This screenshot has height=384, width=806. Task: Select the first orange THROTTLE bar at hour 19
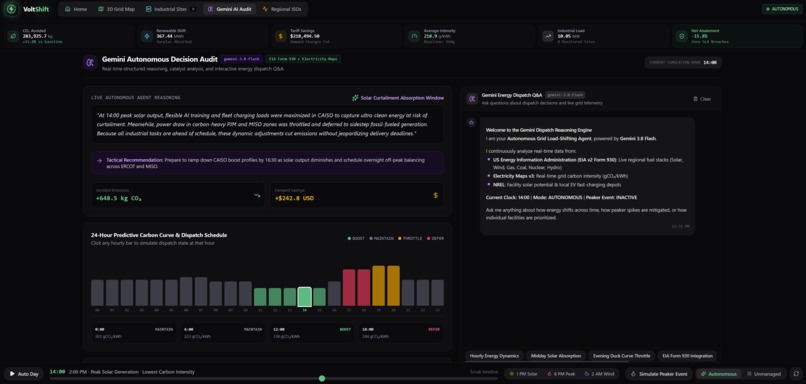coord(379,286)
